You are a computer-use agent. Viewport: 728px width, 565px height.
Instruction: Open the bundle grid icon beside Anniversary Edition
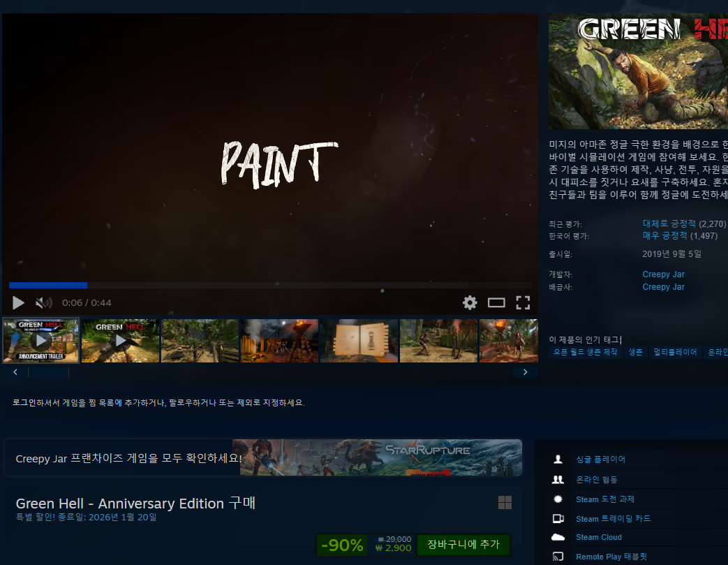point(505,503)
